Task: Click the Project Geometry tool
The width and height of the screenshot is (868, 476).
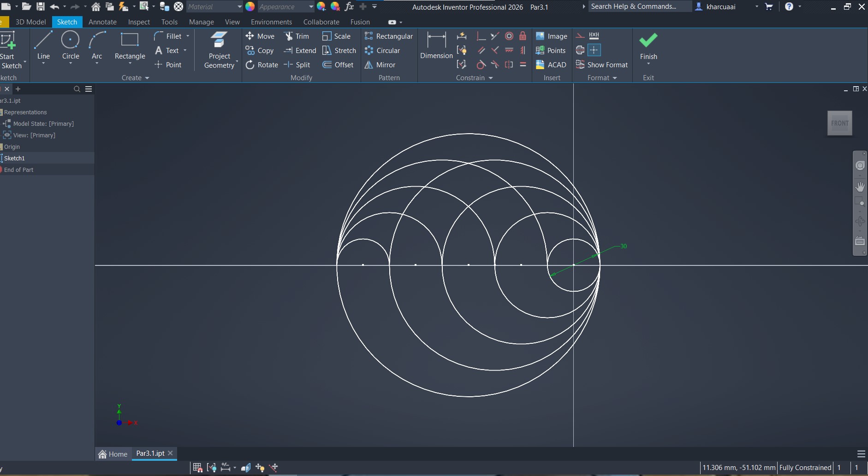Action: pos(219,50)
